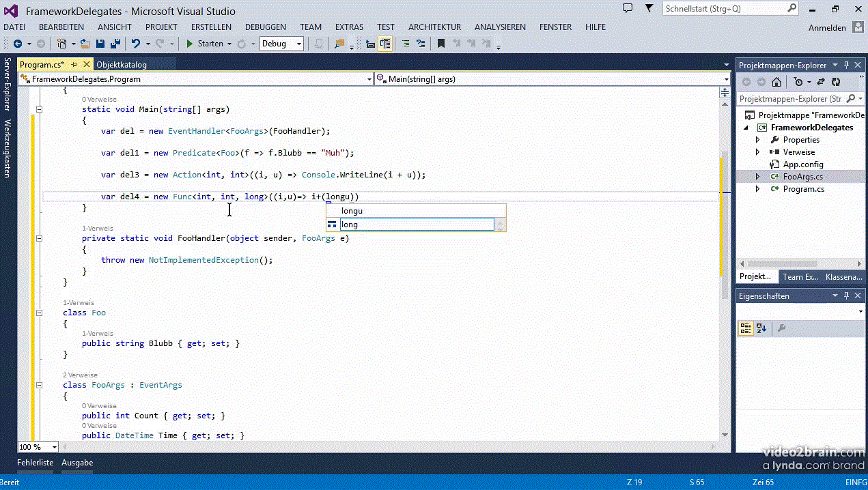Pin the Program.cs tab
Viewport: 868px width, 490px height.
(74, 65)
